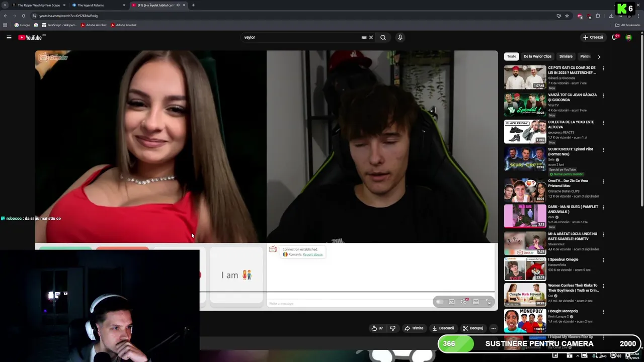Screen dimensions: 644x362
Task: Click the Chrome address bar URL
Action: 68,16
